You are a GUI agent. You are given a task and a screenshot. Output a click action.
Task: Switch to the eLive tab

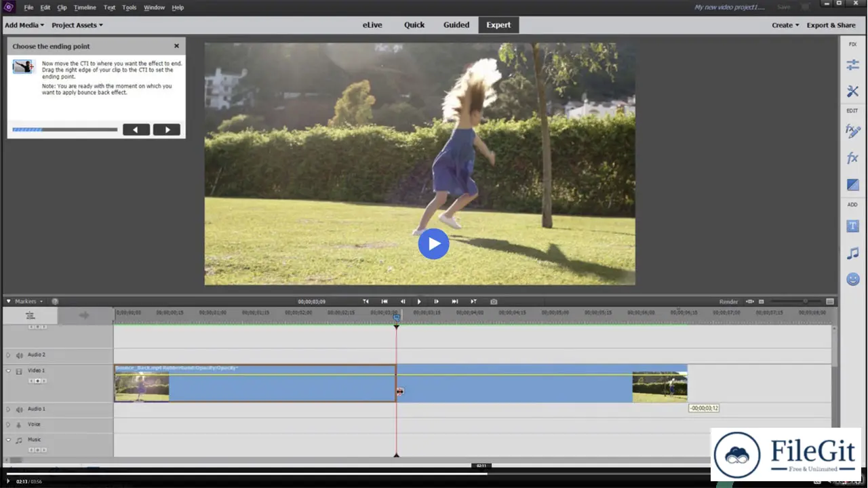pos(372,25)
